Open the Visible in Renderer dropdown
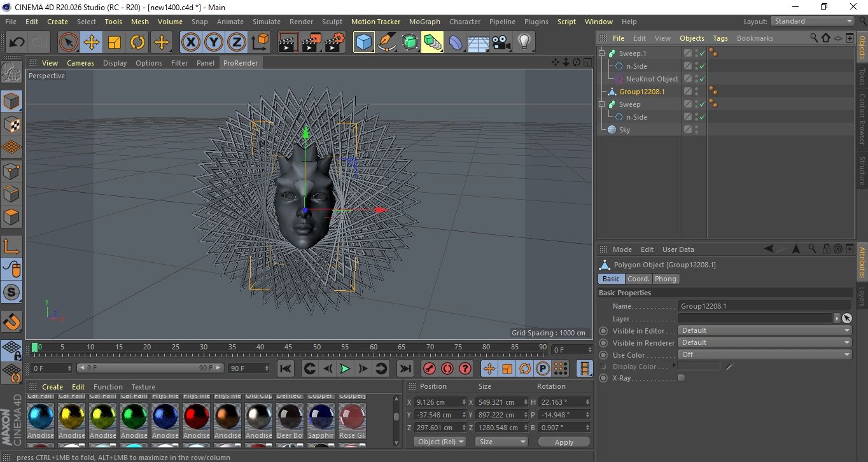Screen dimensions: 868x462 (764, 342)
